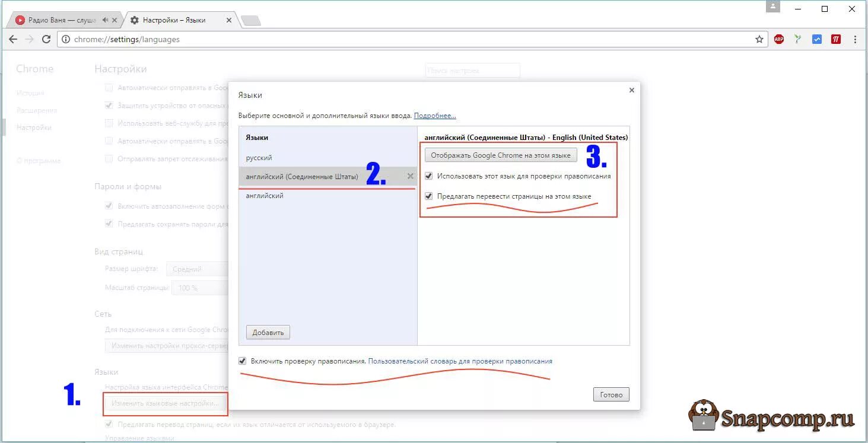The width and height of the screenshot is (868, 443).
Task: Mute tab using the speaker icon
Action: [x=105, y=20]
